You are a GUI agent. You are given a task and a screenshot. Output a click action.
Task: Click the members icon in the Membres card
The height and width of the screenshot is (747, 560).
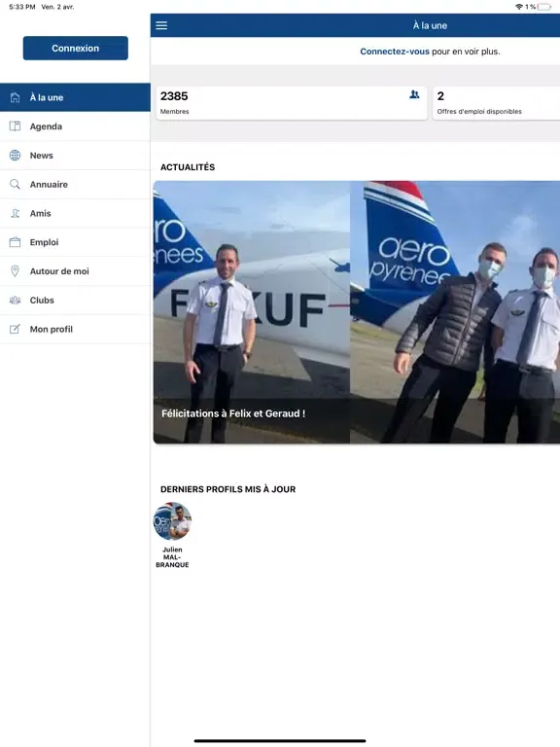(414, 94)
